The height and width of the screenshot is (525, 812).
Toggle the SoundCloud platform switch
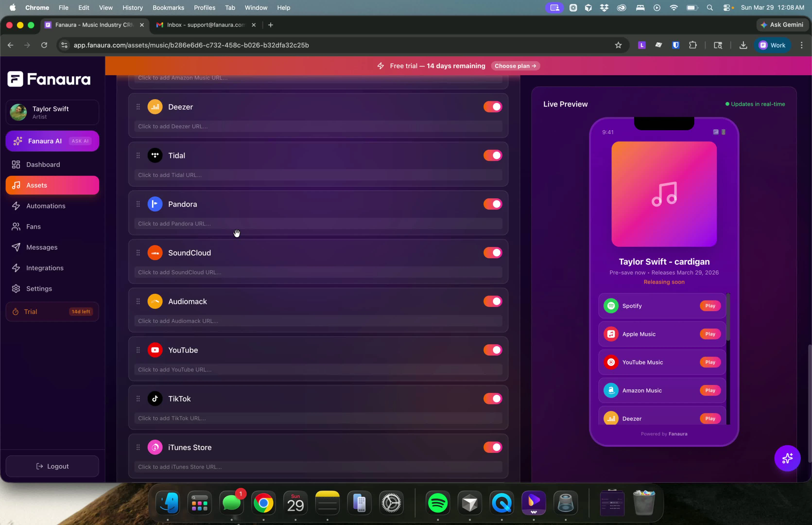point(493,253)
